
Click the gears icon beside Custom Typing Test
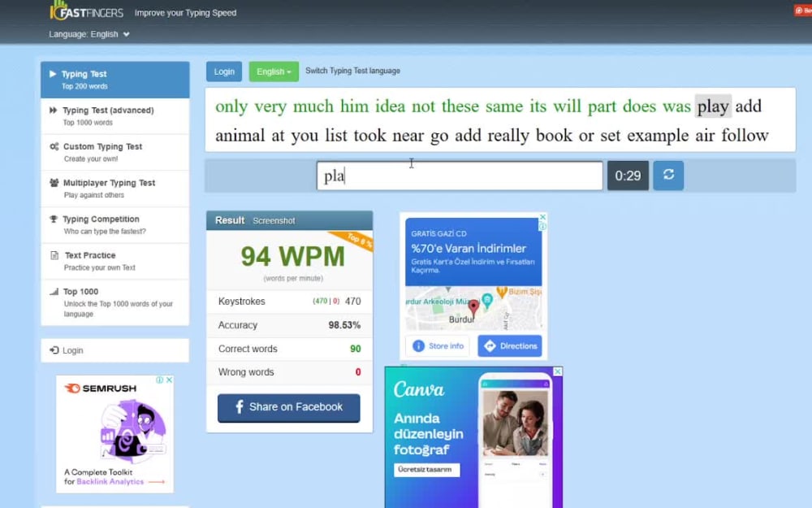54,146
